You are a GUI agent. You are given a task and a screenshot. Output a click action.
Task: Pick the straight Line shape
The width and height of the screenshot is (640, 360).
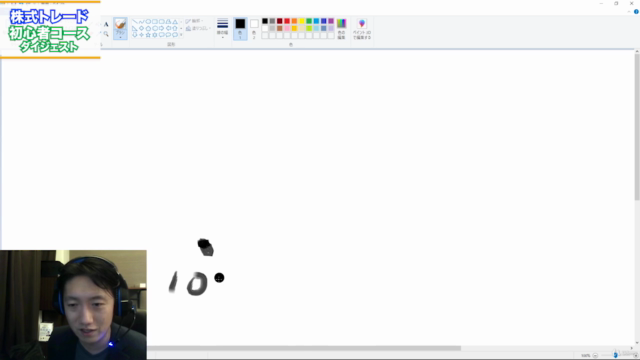(135, 22)
